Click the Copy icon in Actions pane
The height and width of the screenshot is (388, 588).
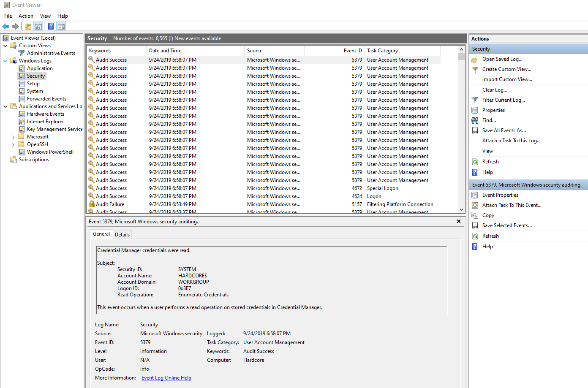475,215
